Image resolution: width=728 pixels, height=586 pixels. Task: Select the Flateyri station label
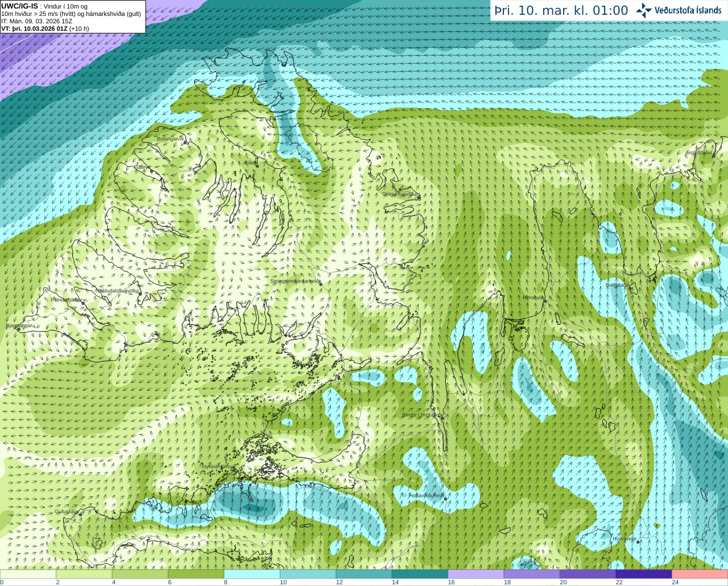(142, 167)
